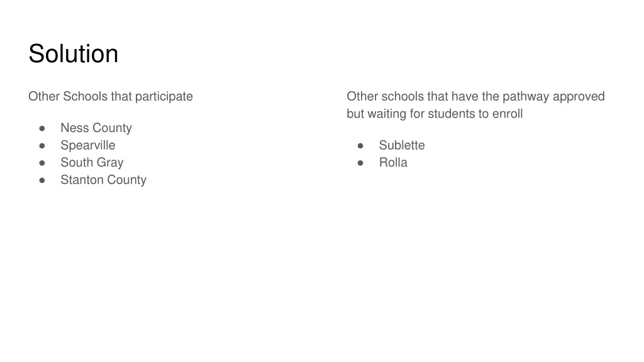Click the bullet beside Sublette
This screenshot has height=362, width=644.
click(x=360, y=146)
